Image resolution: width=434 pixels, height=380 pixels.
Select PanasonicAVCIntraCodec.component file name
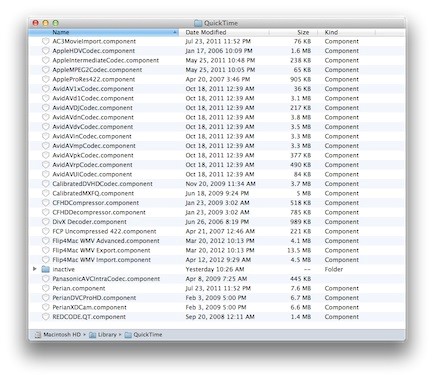click(x=106, y=279)
